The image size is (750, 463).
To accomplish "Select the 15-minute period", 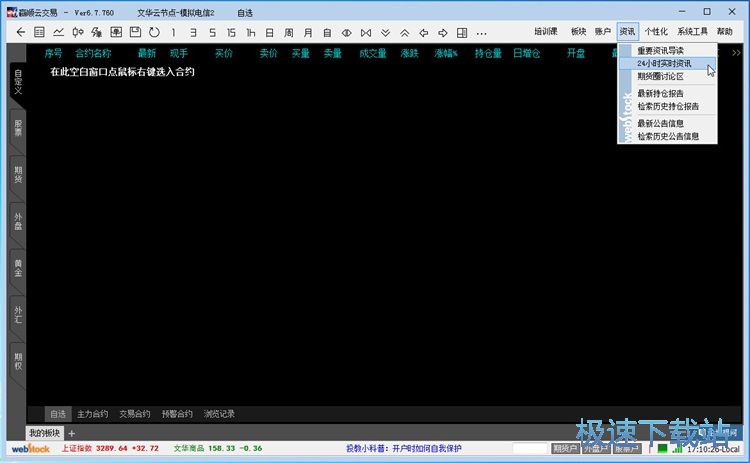I will (232, 33).
